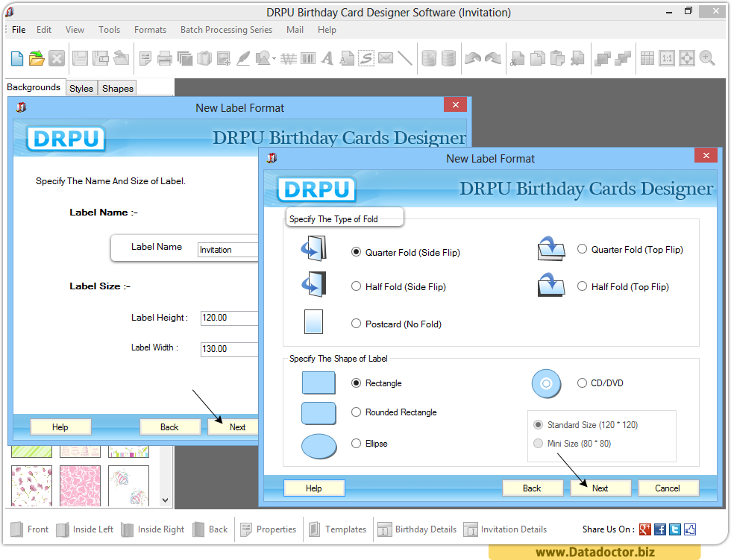Select the text 'A' tool icon
Image resolution: width=731 pixels, height=560 pixels.
click(327, 59)
